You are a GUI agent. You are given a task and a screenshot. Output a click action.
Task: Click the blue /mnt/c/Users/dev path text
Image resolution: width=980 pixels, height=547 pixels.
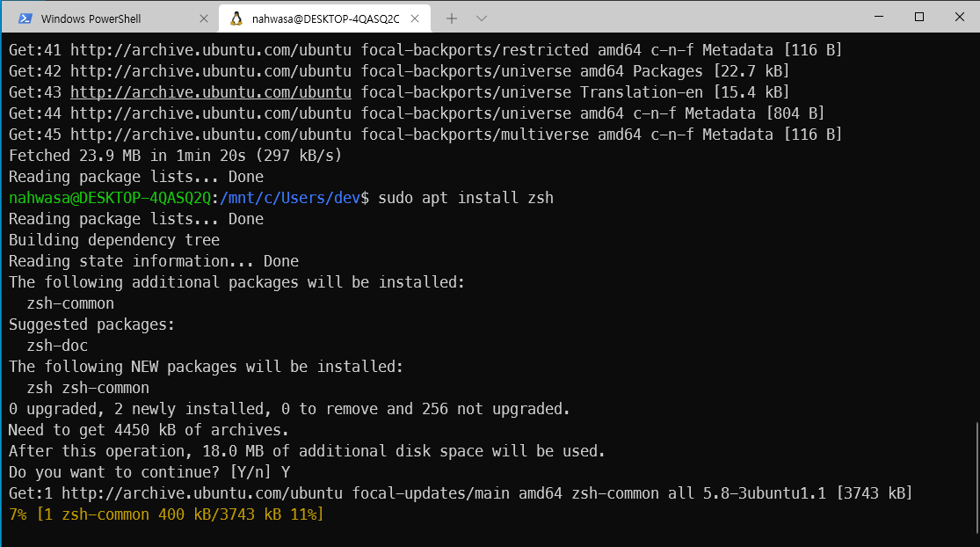290,198
